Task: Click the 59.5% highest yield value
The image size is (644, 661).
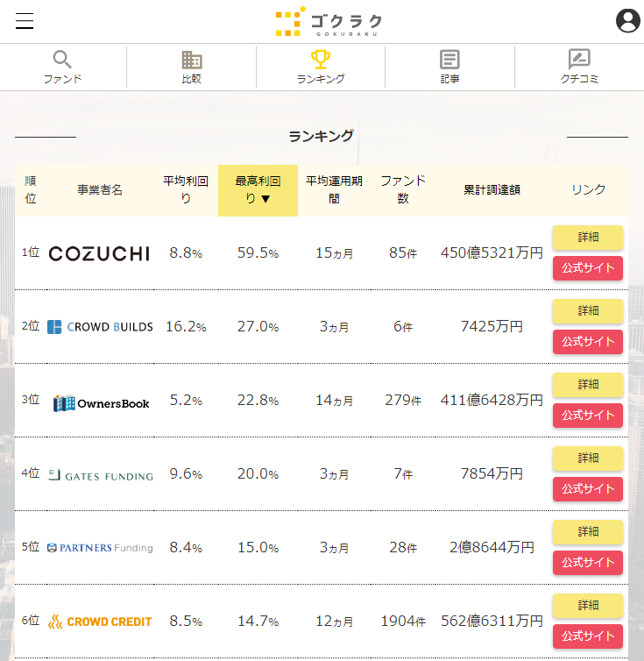Action: click(x=258, y=253)
